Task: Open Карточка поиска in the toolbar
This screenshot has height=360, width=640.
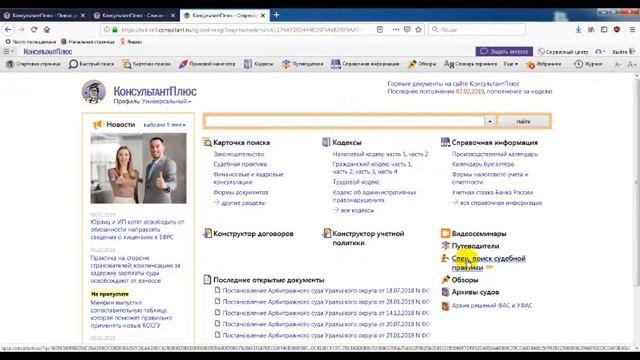Action: [147, 64]
